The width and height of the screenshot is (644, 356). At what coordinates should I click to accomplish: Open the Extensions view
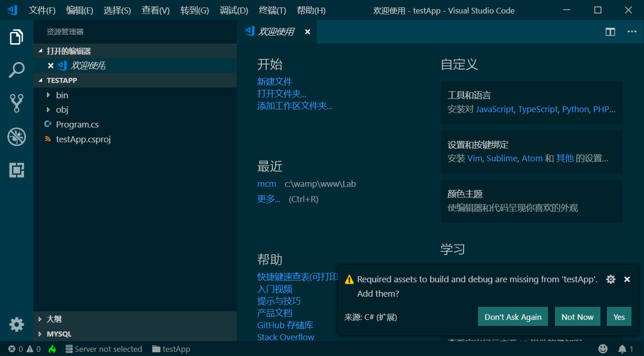(x=17, y=170)
